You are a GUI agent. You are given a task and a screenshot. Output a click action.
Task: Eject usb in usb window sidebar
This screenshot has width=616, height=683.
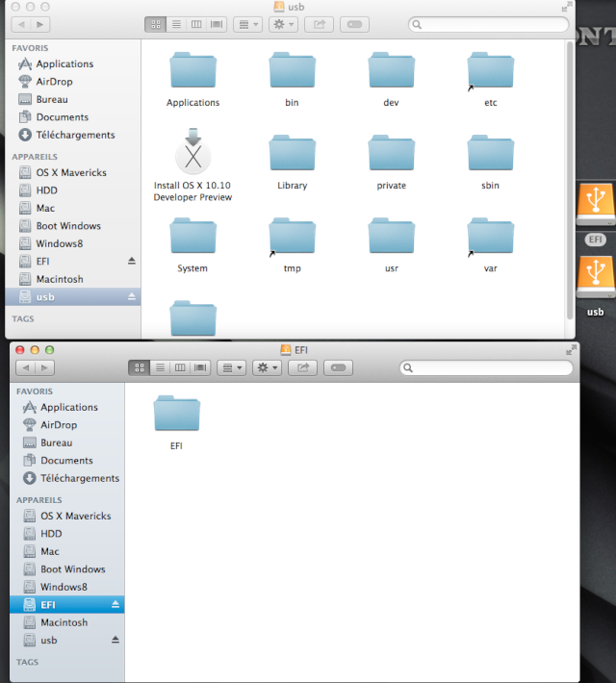132,296
